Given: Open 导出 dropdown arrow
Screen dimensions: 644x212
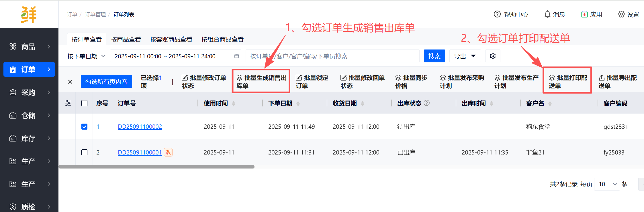Looking at the screenshot, I should pyautogui.click(x=473, y=56).
